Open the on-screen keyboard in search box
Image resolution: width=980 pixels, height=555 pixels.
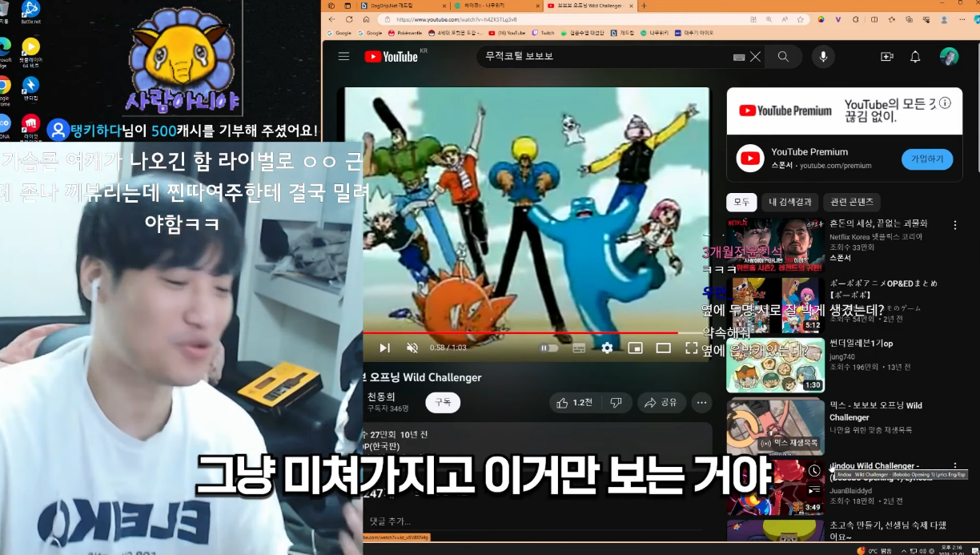[739, 57]
